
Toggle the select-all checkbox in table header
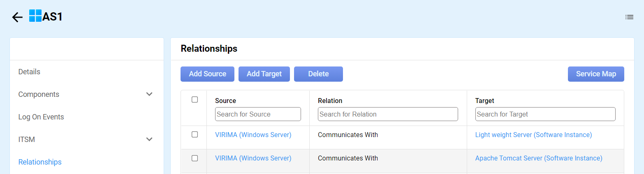[x=195, y=100]
